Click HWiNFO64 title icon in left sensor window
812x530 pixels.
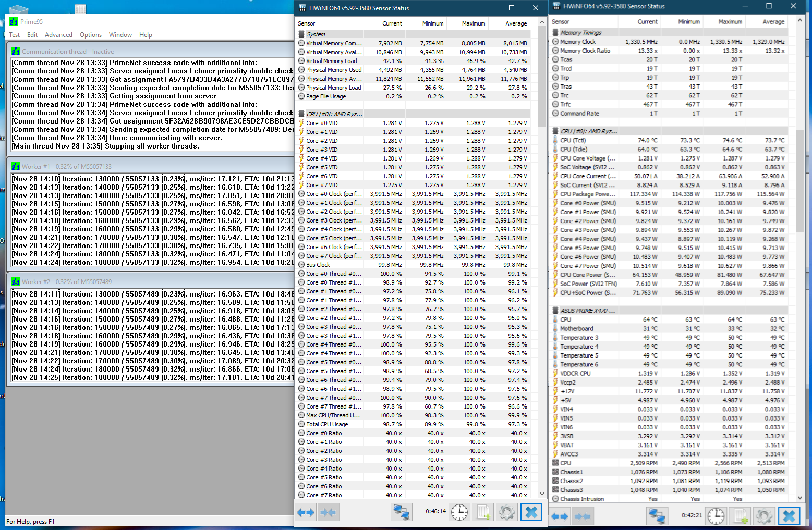(x=302, y=8)
